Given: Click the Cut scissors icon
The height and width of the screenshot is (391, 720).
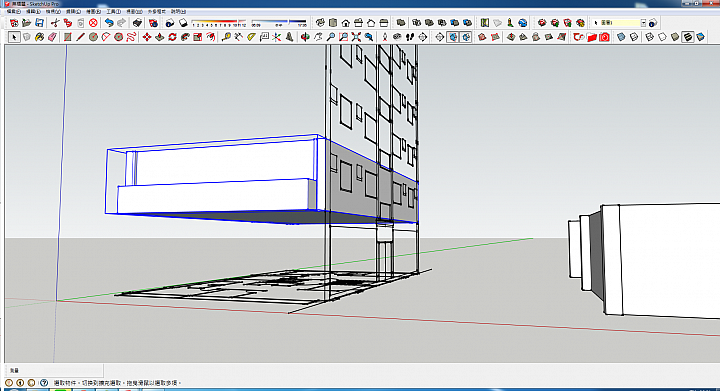Looking at the screenshot, I should [x=55, y=22].
